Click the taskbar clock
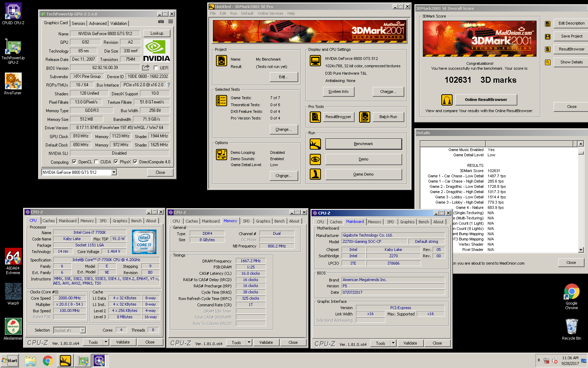Viewport: 588px width, 368px height. [x=570, y=361]
